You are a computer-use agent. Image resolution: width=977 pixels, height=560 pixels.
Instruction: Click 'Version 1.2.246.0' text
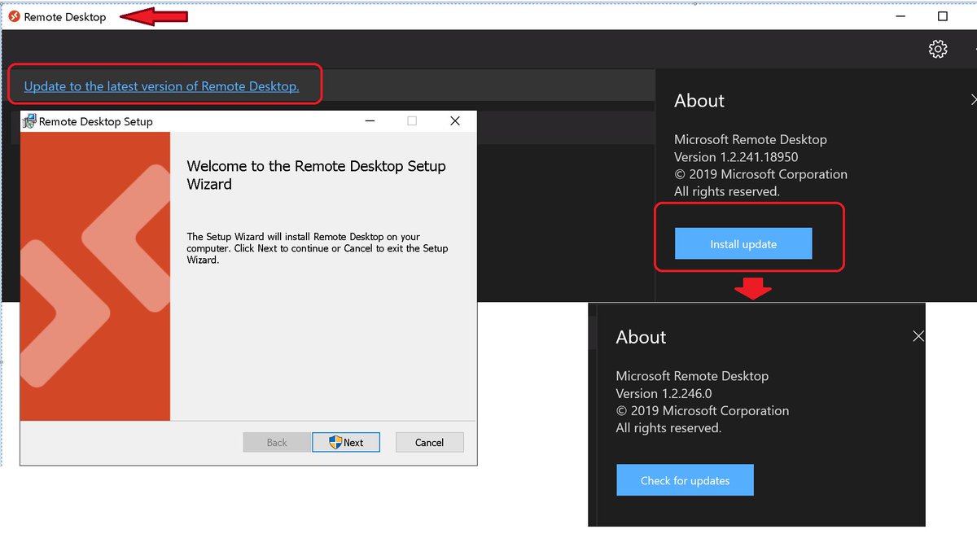coord(664,393)
